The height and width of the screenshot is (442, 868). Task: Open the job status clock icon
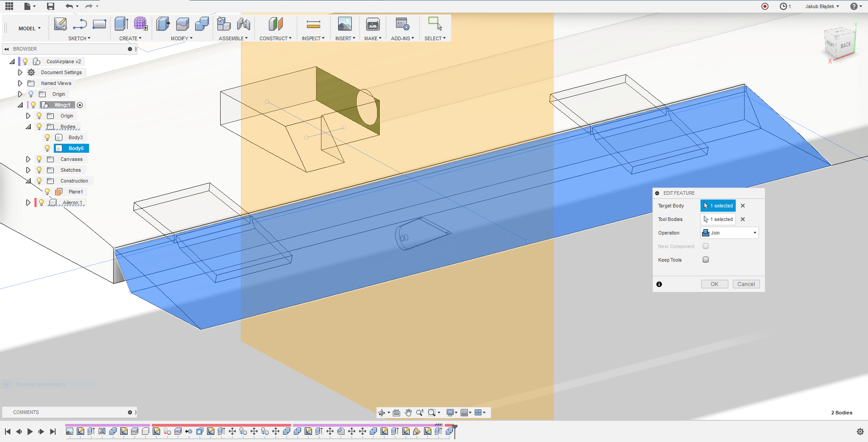click(x=783, y=6)
